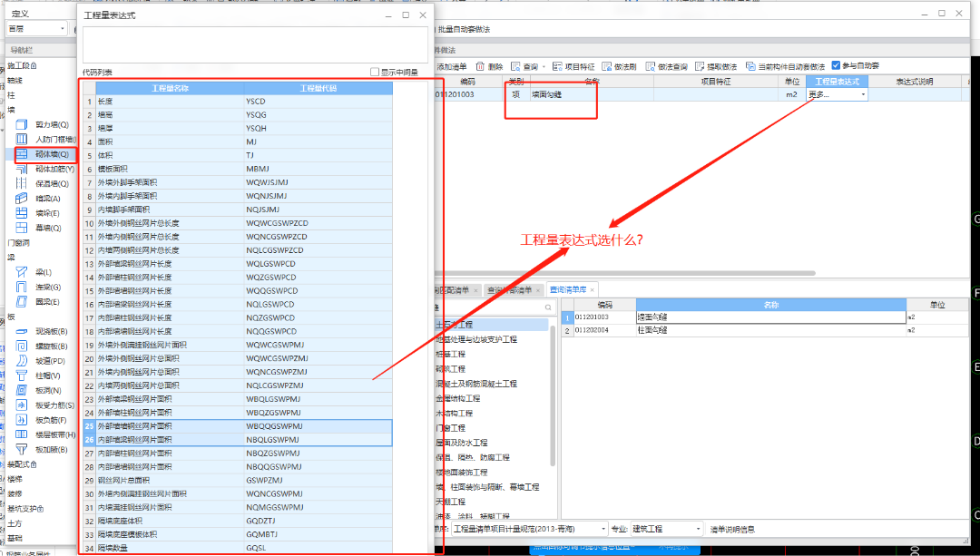
Task: Select 金属结构工程 chapter
Action: click(x=458, y=398)
